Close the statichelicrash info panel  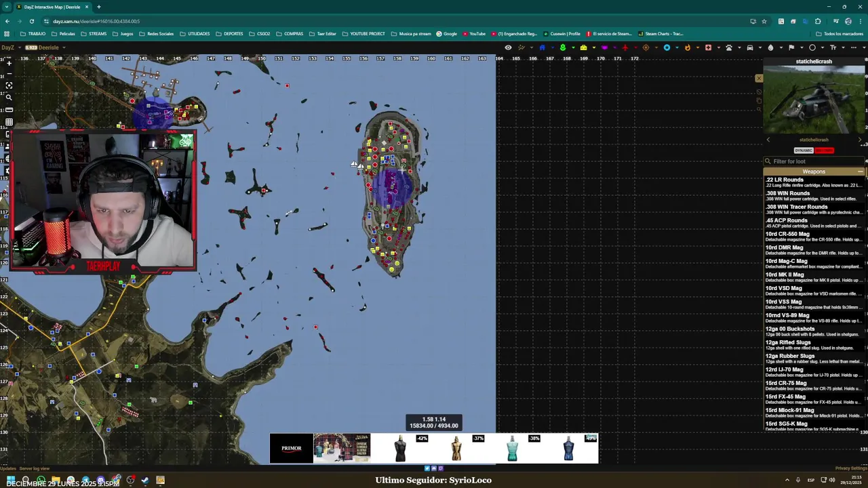point(759,79)
